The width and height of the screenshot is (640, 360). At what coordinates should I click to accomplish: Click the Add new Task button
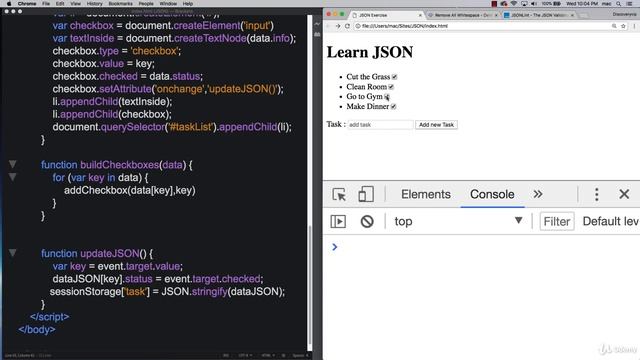436,124
